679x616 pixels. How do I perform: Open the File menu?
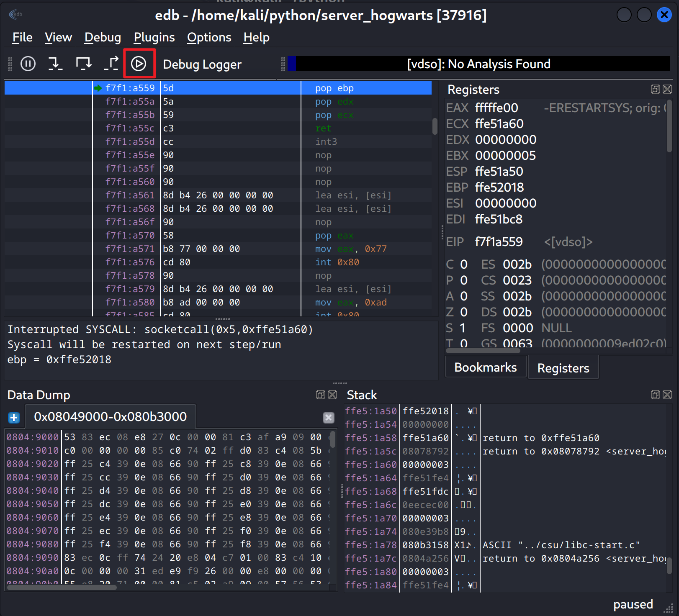[x=22, y=37]
